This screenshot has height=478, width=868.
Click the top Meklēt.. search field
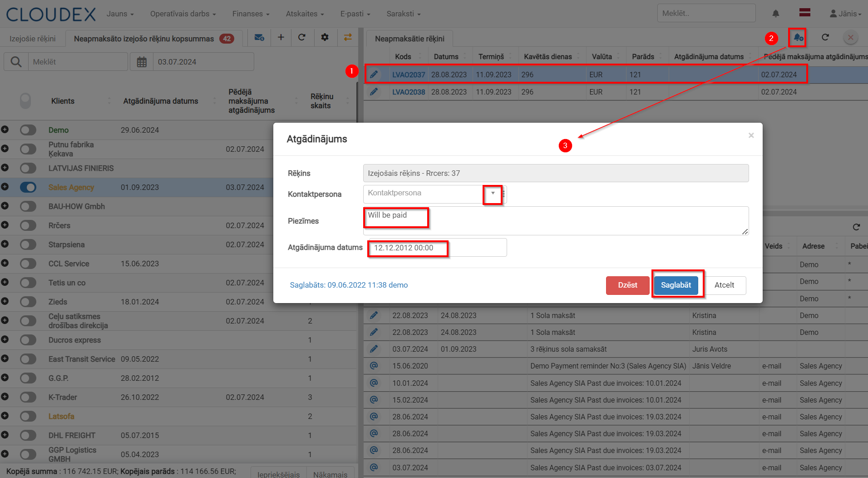706,13
